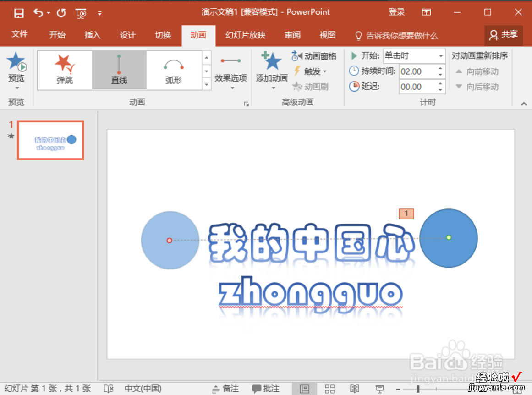Image resolution: width=532 pixels, height=395 pixels.
Task: Switch to normal view in status bar
Action: [x=304, y=389]
